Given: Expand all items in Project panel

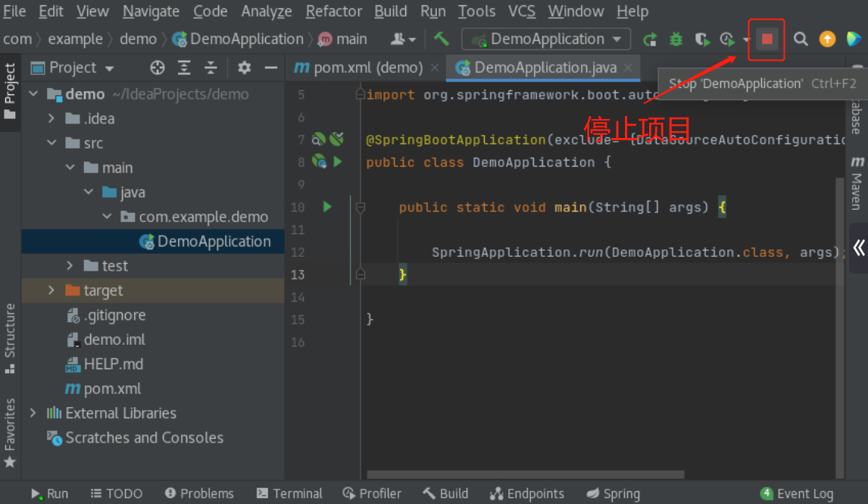Looking at the screenshot, I should tap(184, 67).
